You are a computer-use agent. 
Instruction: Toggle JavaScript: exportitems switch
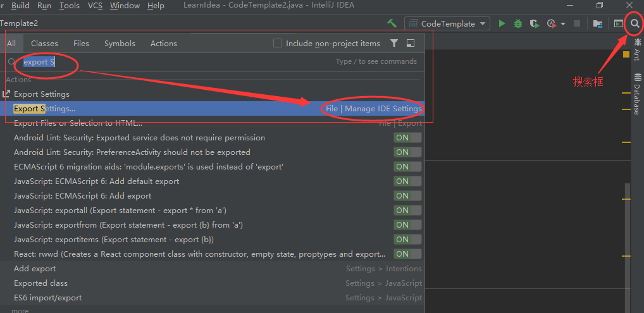pyautogui.click(x=407, y=240)
